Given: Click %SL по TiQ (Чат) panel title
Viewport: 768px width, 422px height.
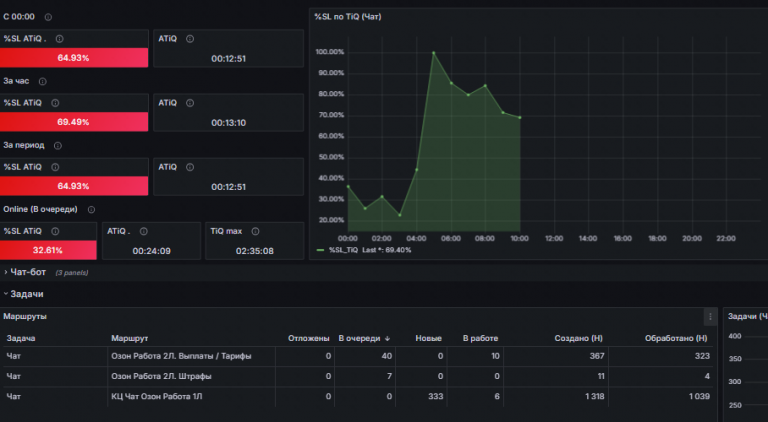Looking at the screenshot, I should pyautogui.click(x=348, y=17).
